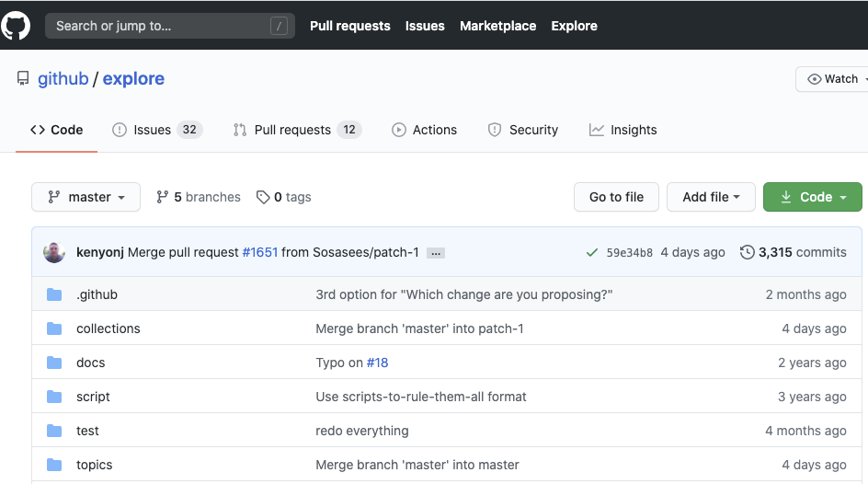Expand the commit message ellipsis
This screenshot has height=484, width=868.
point(436,253)
